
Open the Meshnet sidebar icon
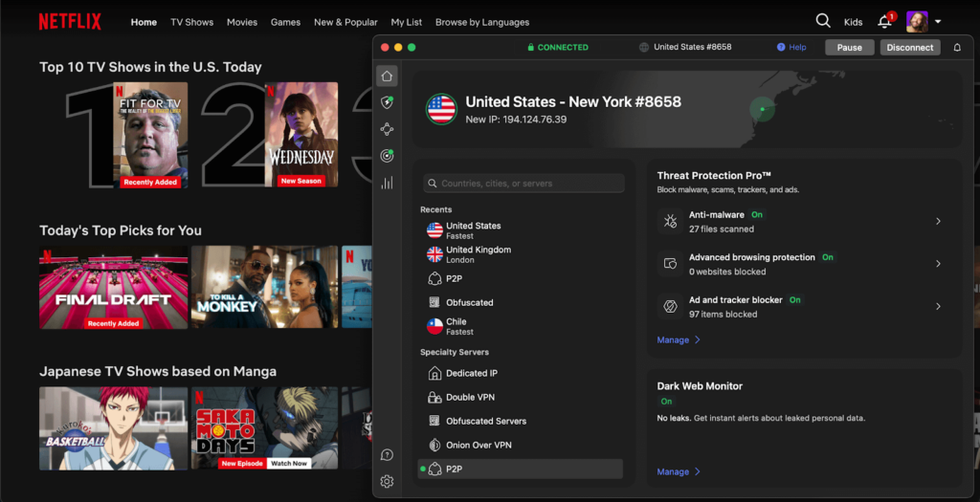click(x=387, y=129)
